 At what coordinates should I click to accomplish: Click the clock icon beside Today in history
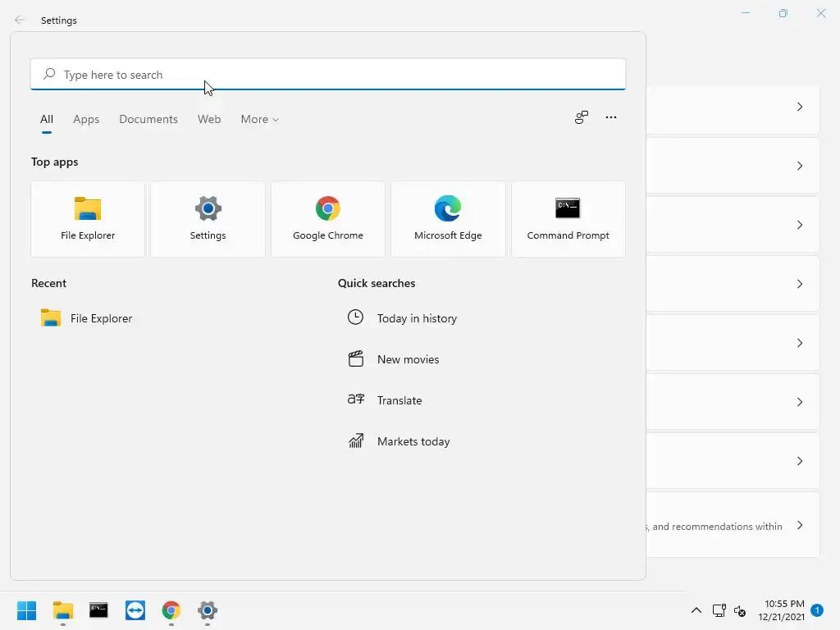tap(355, 317)
